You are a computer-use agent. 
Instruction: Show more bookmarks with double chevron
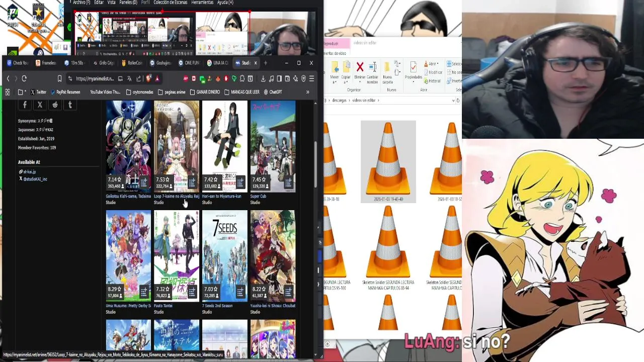tap(307, 92)
